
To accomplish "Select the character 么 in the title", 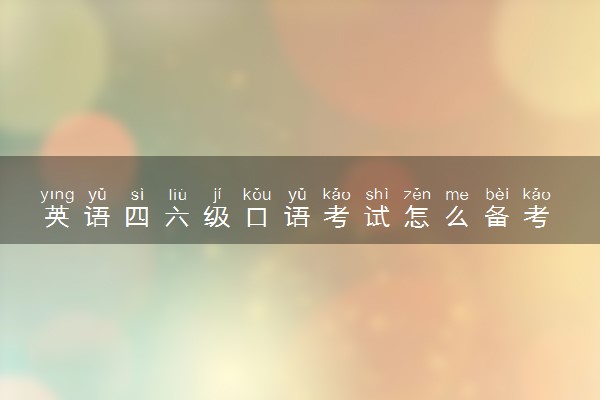I will [x=457, y=216].
